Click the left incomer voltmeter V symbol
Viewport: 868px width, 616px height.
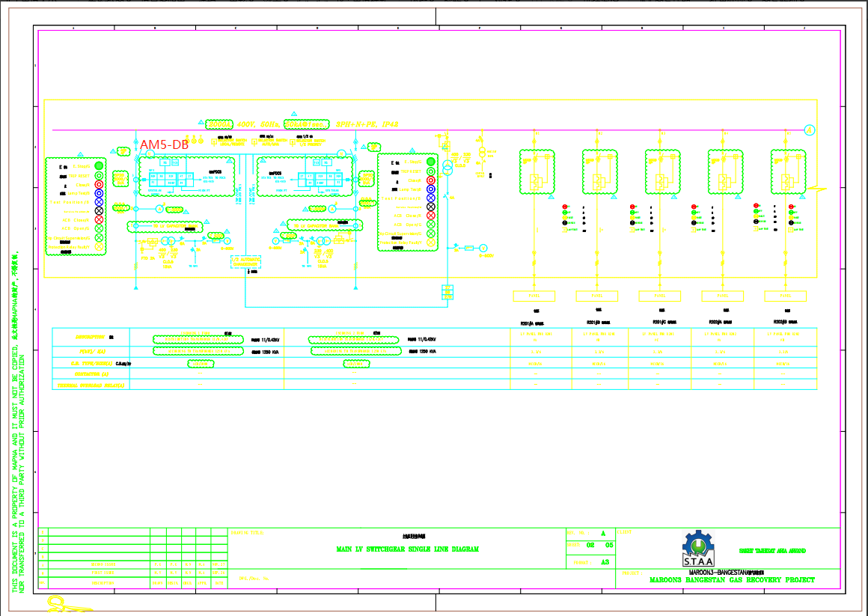(227, 241)
